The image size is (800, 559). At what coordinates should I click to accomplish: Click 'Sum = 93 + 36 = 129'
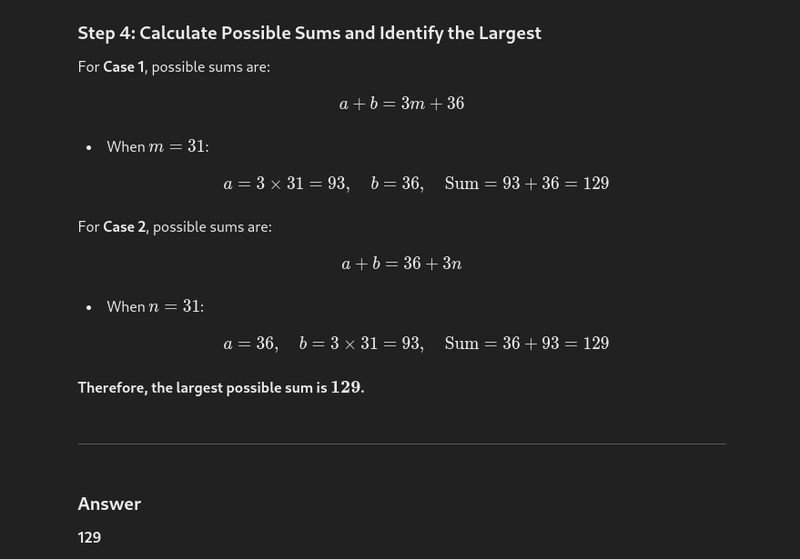527,183
